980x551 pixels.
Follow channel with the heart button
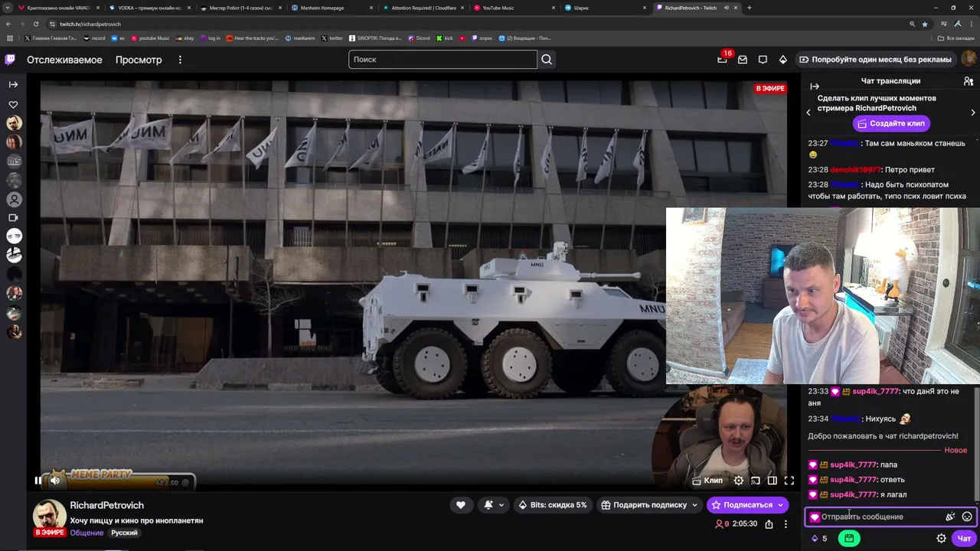point(460,505)
